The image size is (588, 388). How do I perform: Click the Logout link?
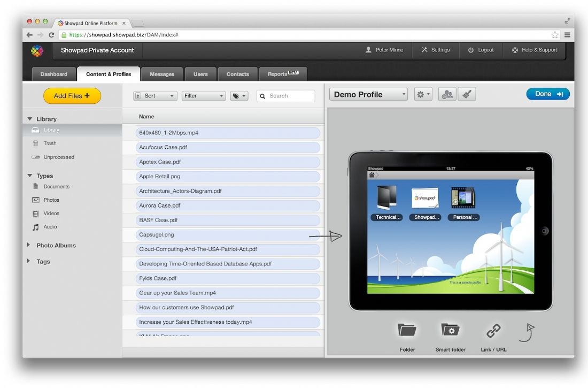481,50
